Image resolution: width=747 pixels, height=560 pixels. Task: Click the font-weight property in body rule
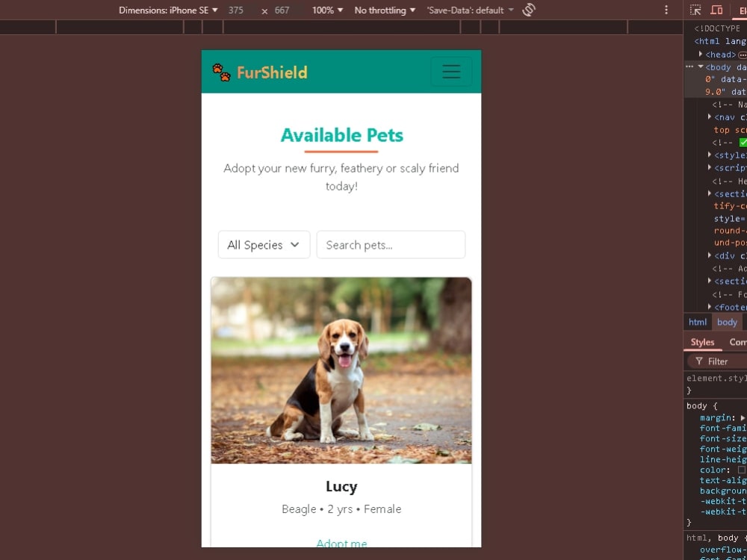[723, 449]
